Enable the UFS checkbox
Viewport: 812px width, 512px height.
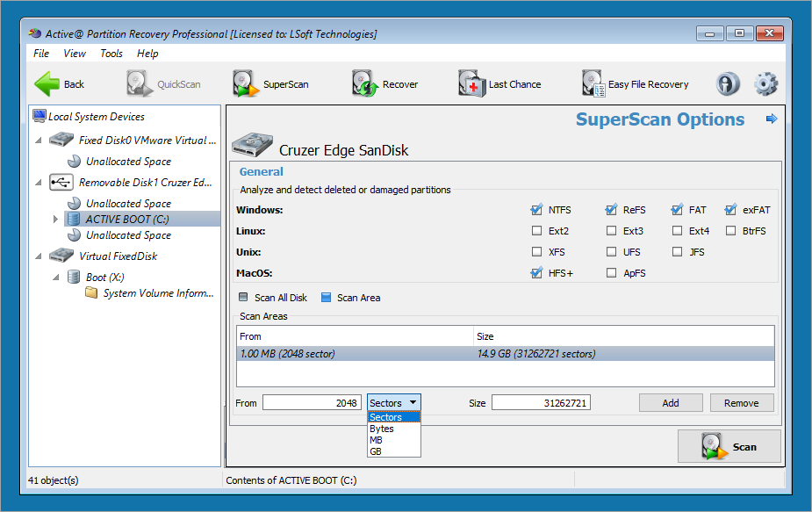[611, 252]
